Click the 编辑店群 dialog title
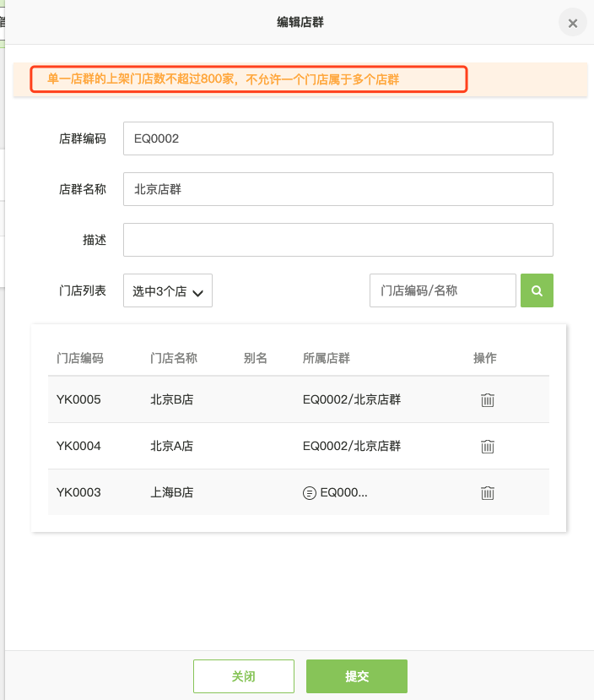 (x=300, y=22)
